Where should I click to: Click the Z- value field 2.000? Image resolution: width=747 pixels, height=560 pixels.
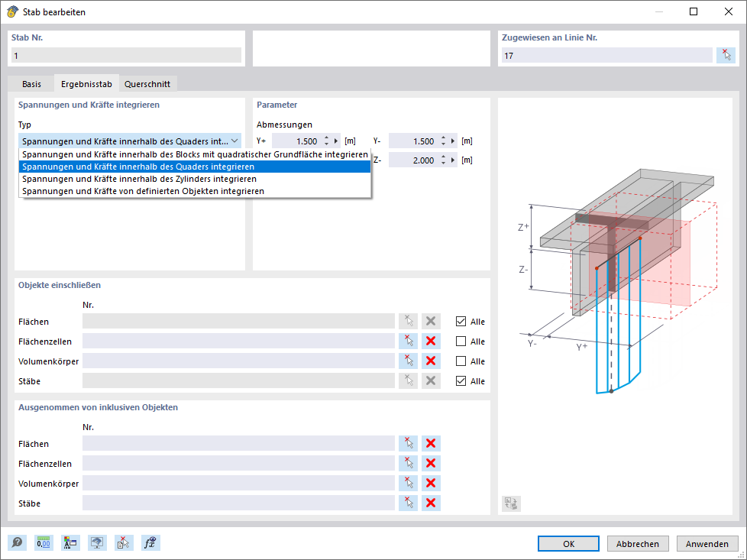413,160
